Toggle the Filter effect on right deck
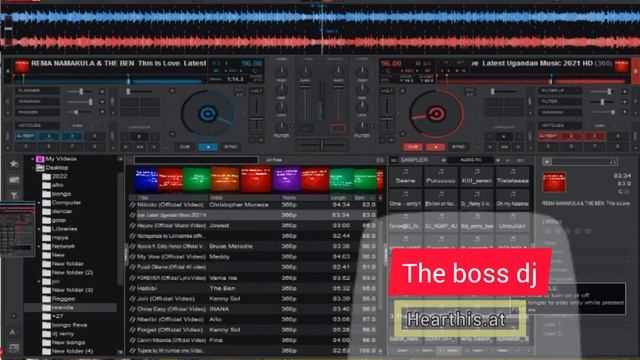Screen dimensions: 640x360 (624, 102)
